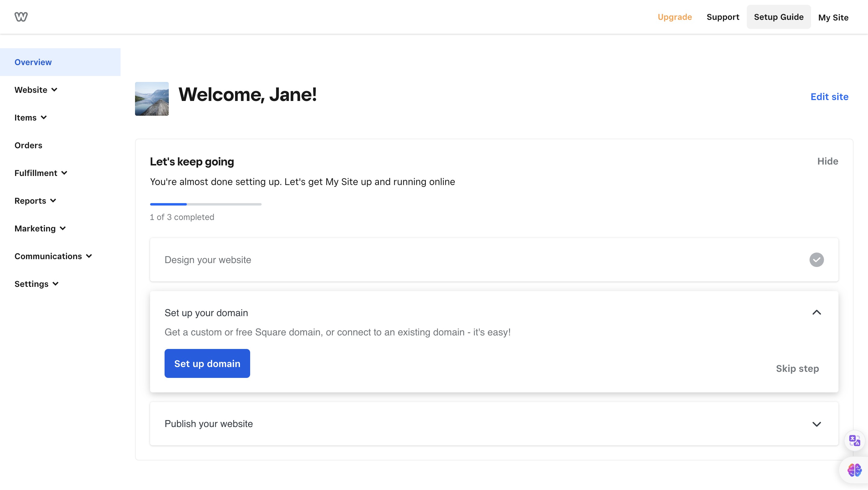Screen dimensions: 868x490
Task: Click the brain assistant floating icon
Action: (854, 470)
